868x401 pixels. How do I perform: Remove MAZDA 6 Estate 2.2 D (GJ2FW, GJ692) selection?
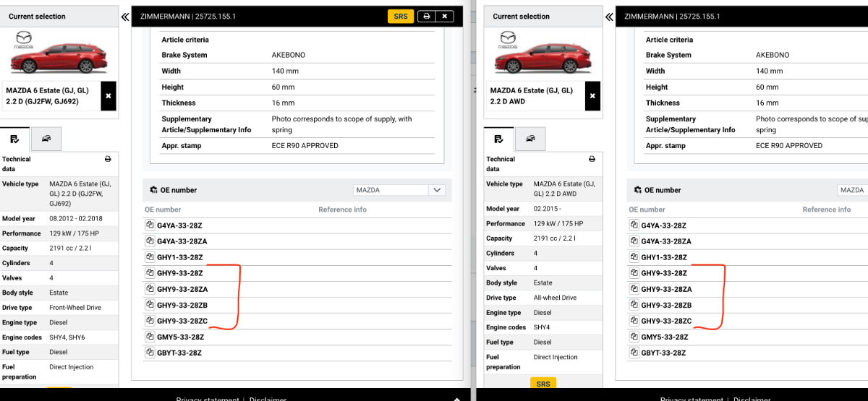click(x=108, y=95)
